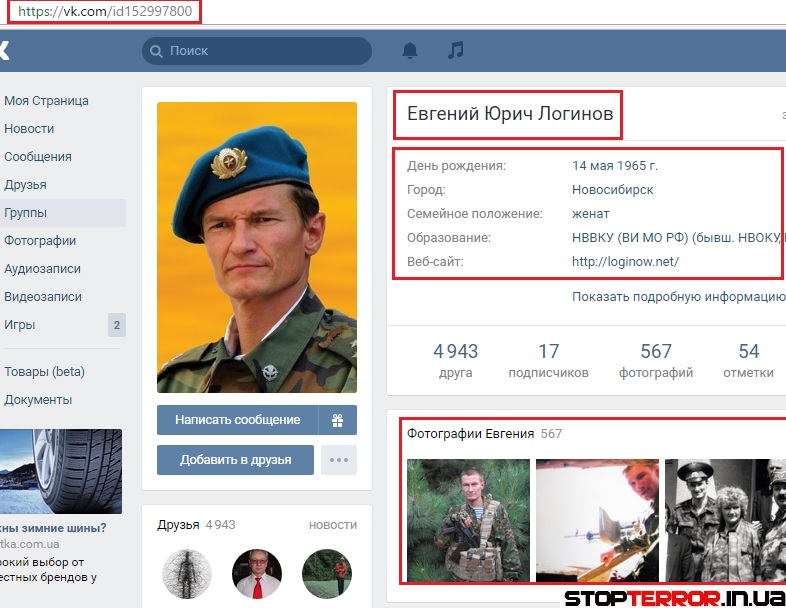The width and height of the screenshot is (786, 608).
Task: Open Группы in the left menu
Action: (26, 213)
